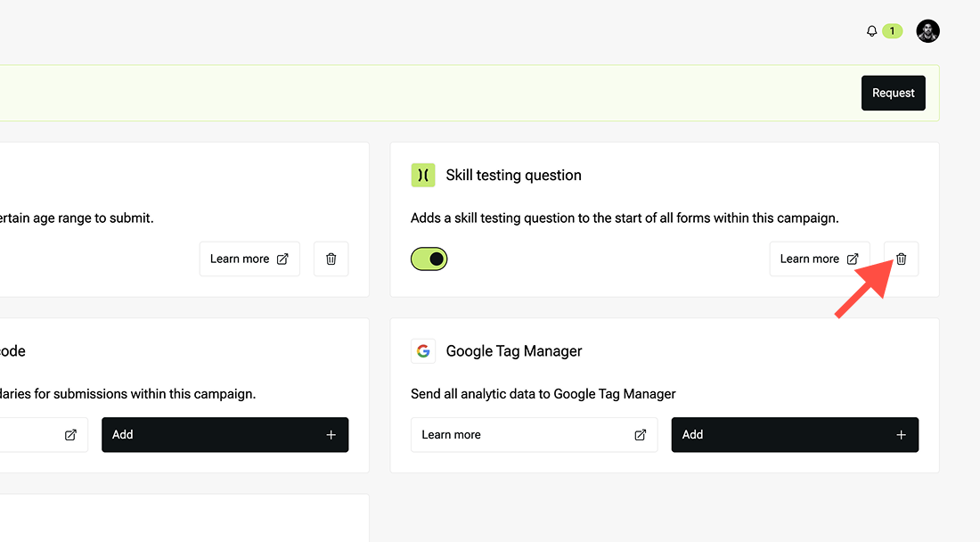Screen dimensions: 980x542
Task: Click the external link icon in Google Tag Manager's Learn more
Action: [x=640, y=435]
